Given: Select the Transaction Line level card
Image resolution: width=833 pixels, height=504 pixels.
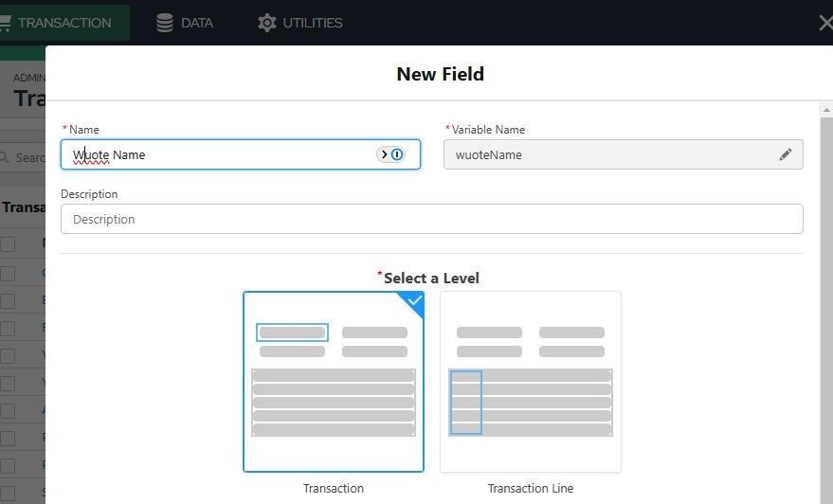Looking at the screenshot, I should [530, 382].
